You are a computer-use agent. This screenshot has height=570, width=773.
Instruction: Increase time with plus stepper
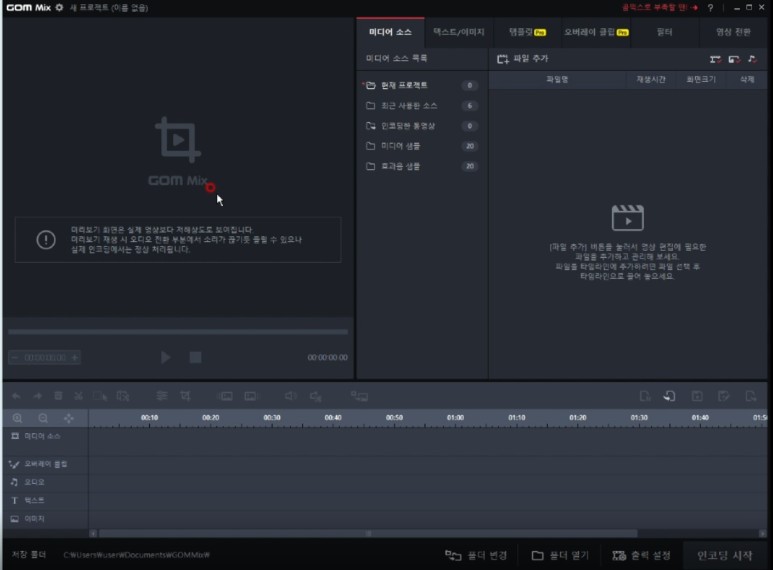coord(75,357)
